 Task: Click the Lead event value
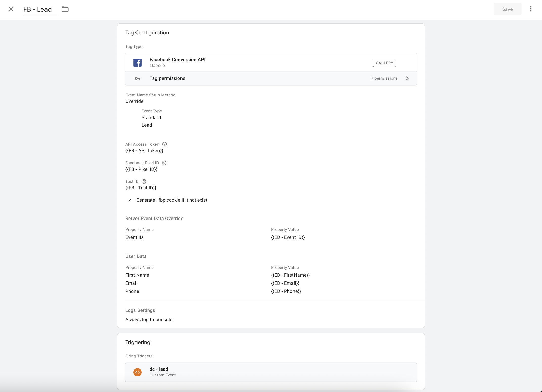click(x=147, y=125)
